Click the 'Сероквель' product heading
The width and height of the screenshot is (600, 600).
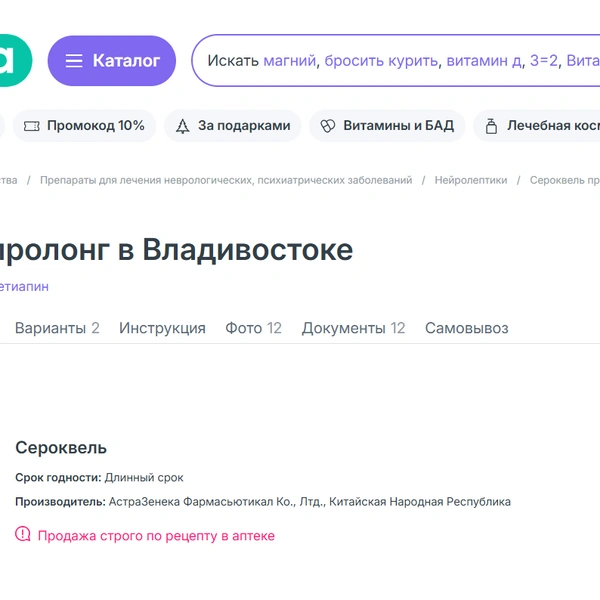coord(61,447)
